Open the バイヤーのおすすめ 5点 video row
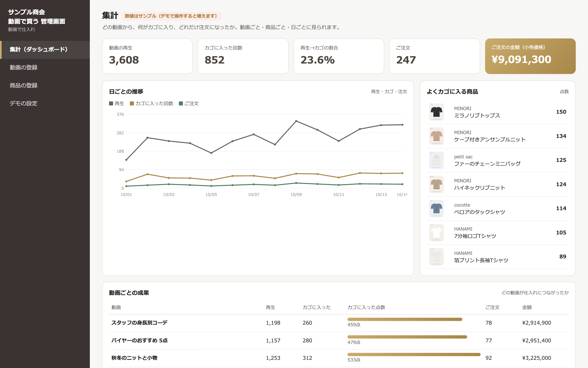This screenshot has height=368, width=588. (339, 340)
